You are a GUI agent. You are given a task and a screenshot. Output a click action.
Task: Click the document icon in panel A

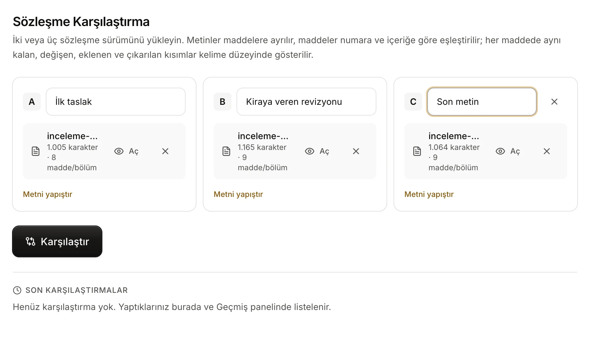coord(36,151)
